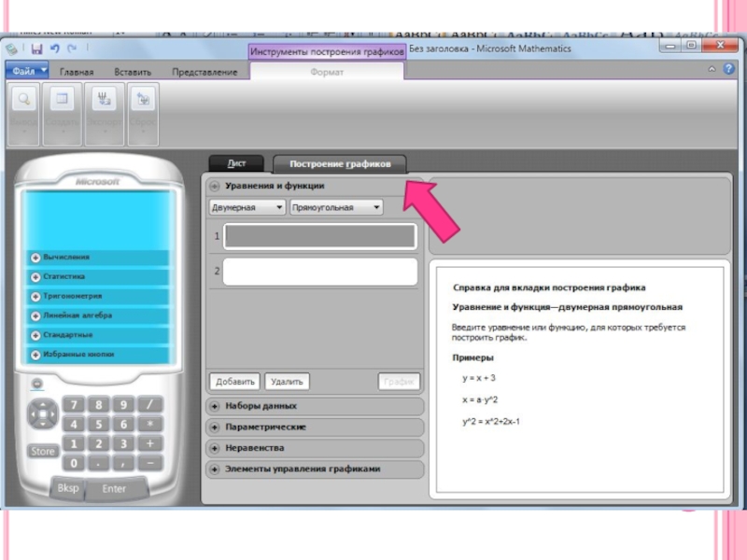This screenshot has height=560, width=747.
Task: Click the calculator navigation arrow pad
Action: pos(43,413)
